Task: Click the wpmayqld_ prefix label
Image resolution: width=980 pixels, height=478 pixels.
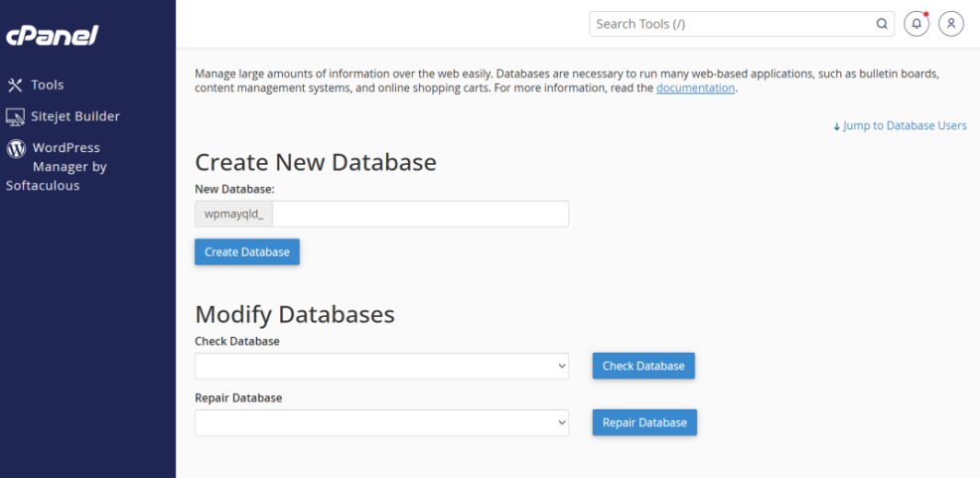Action: (x=233, y=214)
